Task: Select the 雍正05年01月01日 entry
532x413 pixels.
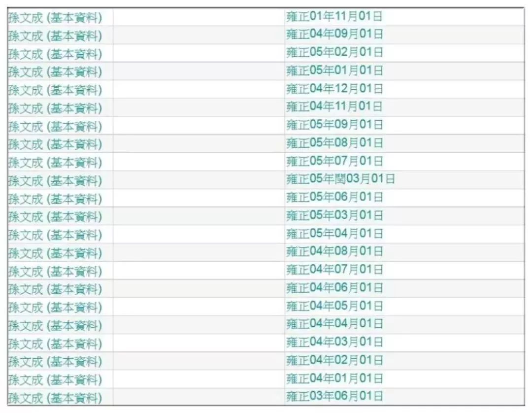Action: point(334,71)
